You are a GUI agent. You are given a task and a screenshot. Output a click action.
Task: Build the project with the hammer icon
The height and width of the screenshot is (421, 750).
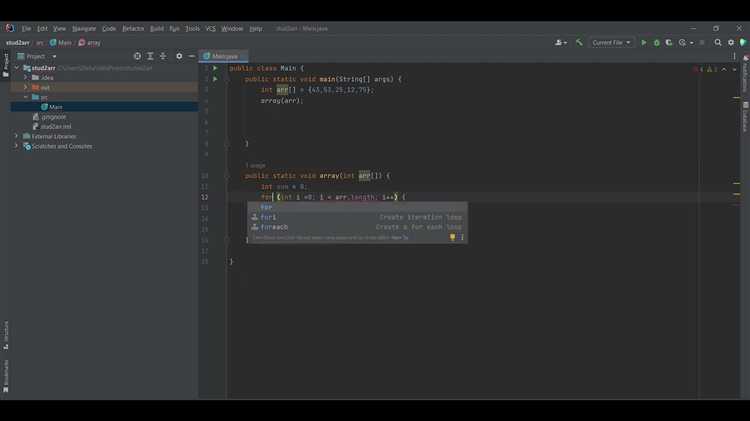point(579,43)
